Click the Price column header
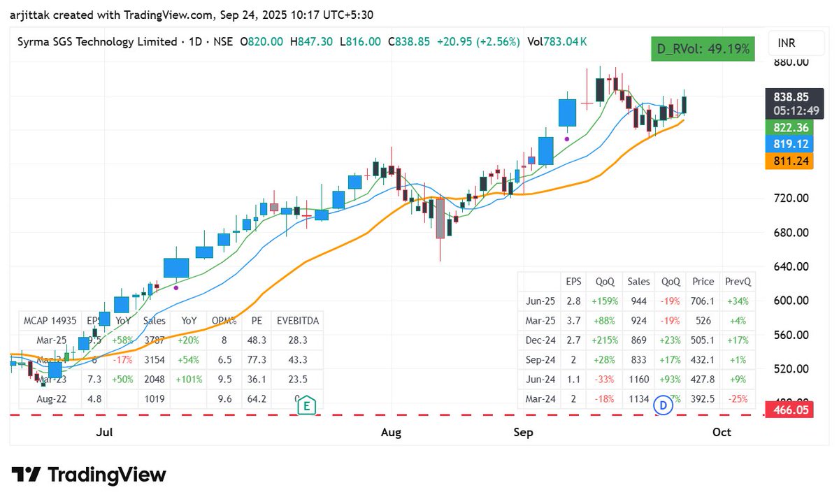 click(703, 282)
